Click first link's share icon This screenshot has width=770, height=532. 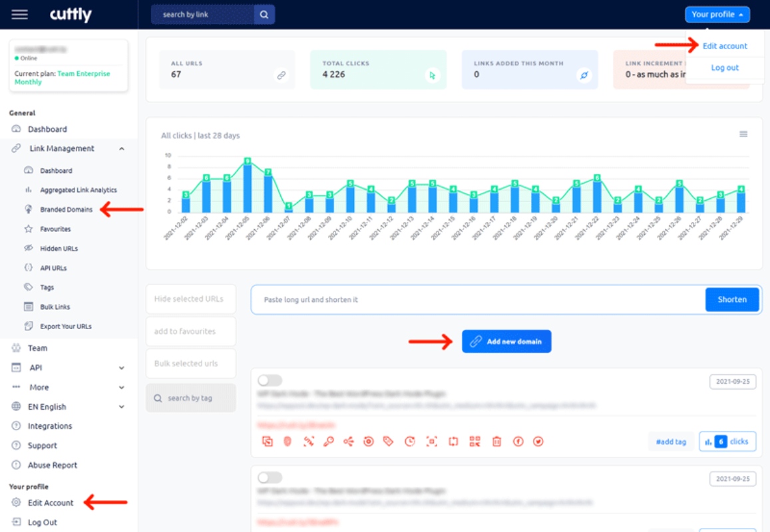[349, 442]
